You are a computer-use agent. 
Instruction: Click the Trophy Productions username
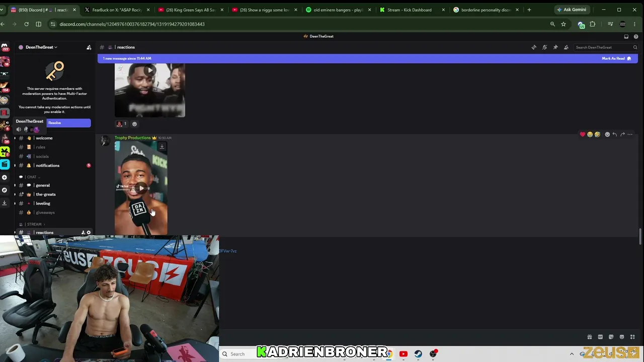coord(132,138)
